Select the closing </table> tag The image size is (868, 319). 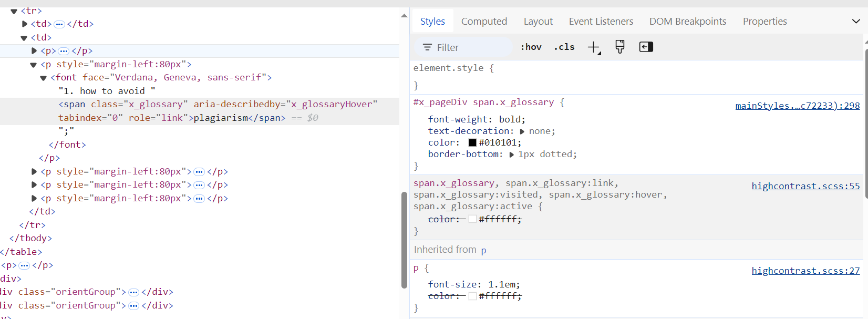[21, 252]
